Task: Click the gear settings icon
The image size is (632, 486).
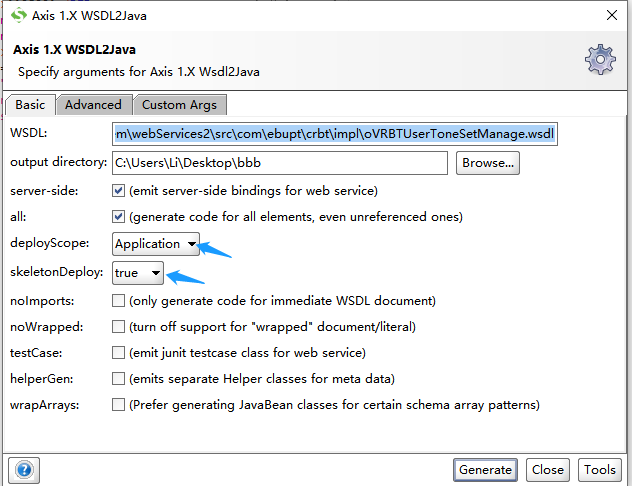Action: tap(600, 59)
